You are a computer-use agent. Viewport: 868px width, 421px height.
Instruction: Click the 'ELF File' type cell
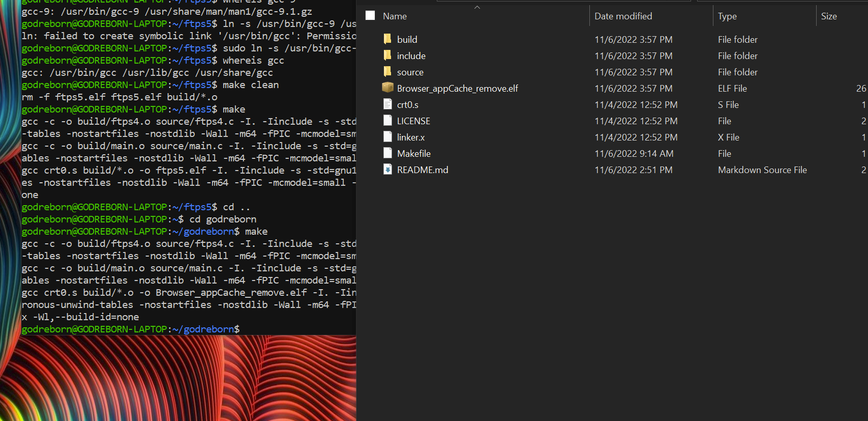[732, 88]
